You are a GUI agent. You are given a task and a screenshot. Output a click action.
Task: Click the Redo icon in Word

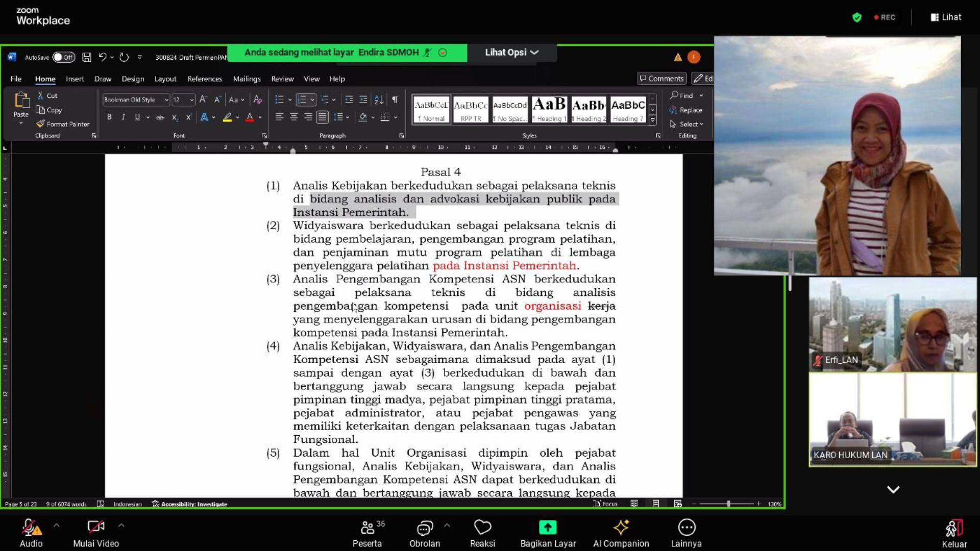(124, 57)
